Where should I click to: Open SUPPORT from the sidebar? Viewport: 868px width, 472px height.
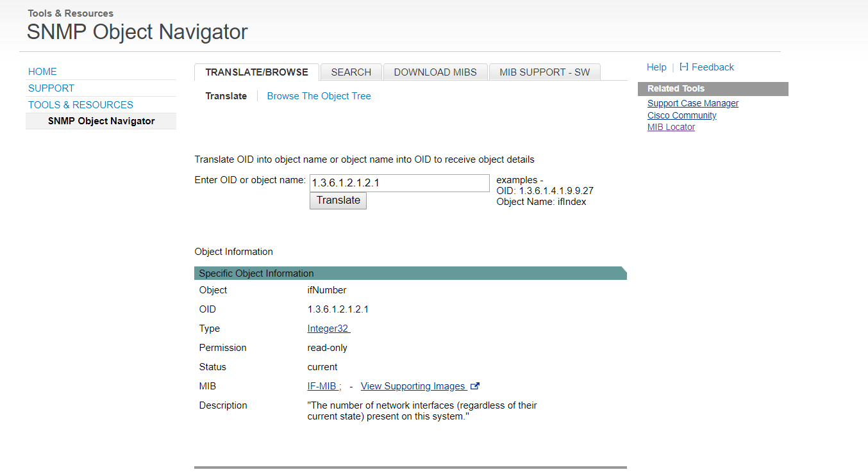51,88
